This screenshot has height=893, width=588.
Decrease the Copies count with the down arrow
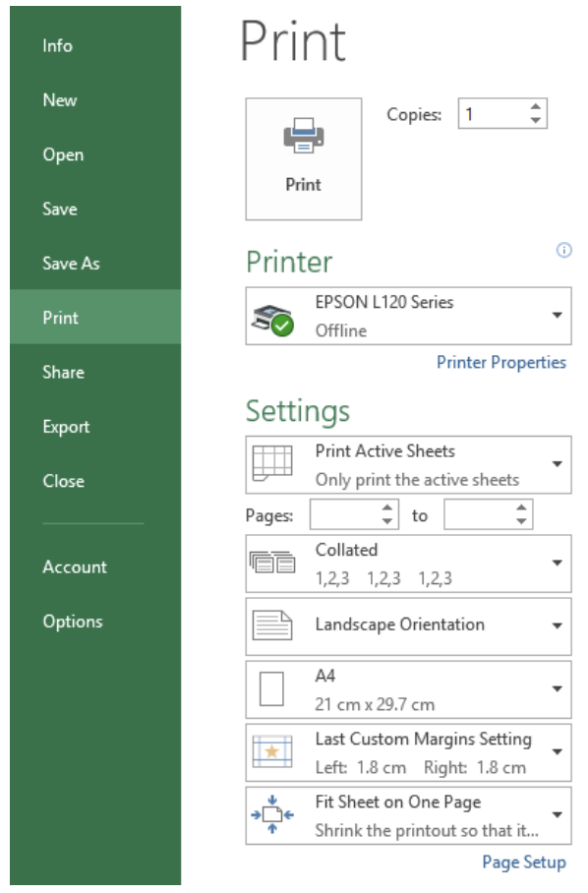pos(535,120)
